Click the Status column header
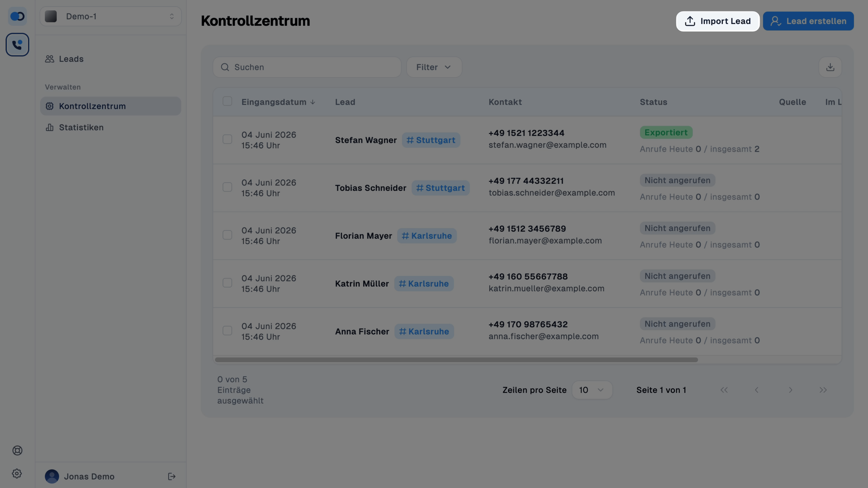 tap(653, 102)
